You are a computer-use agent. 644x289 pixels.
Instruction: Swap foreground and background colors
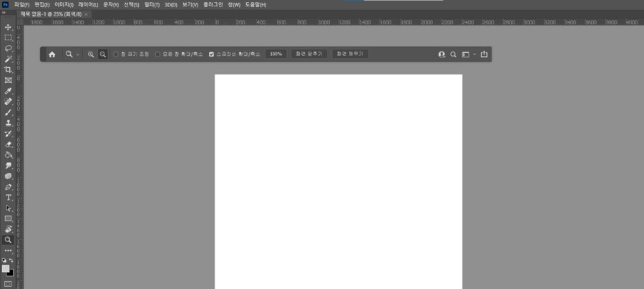(x=11, y=260)
